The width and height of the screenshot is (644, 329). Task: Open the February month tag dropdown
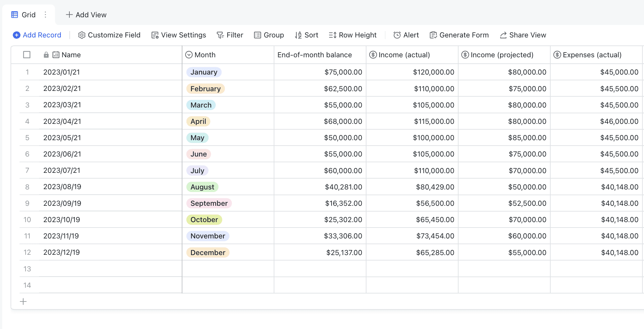(206, 89)
